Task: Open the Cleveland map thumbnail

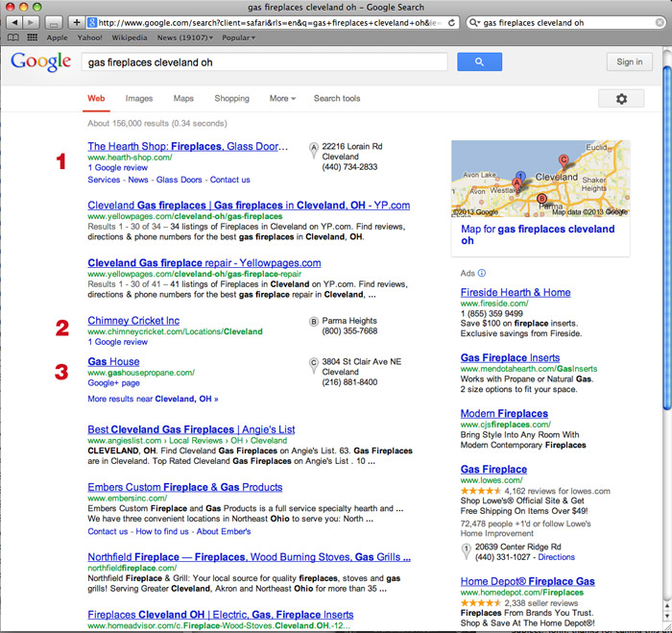Action: 540,179
